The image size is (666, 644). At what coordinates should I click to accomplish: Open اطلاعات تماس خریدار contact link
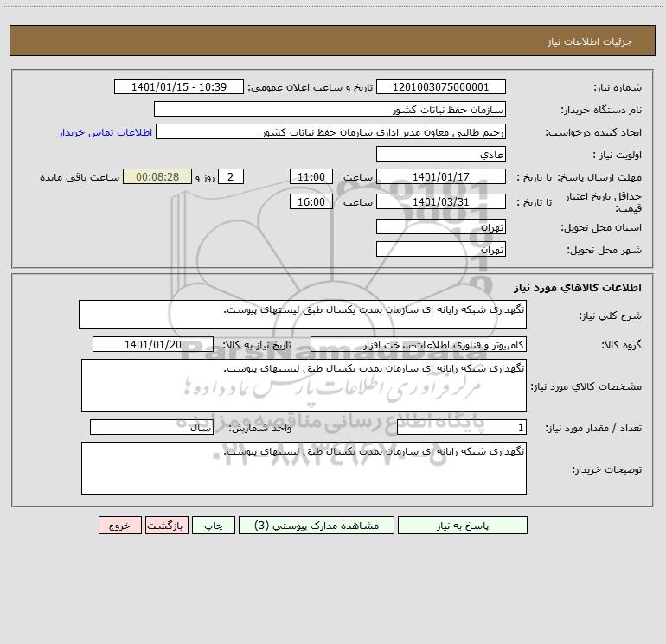(106, 132)
